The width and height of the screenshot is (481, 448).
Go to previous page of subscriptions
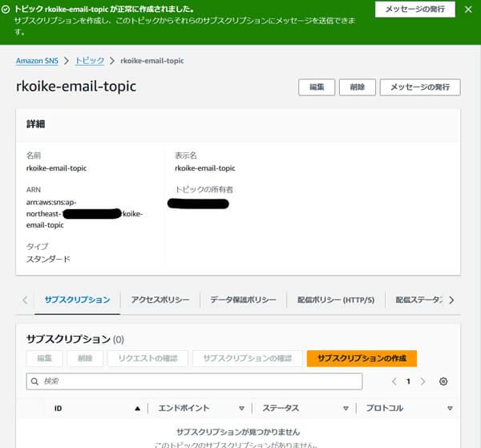pos(394,381)
